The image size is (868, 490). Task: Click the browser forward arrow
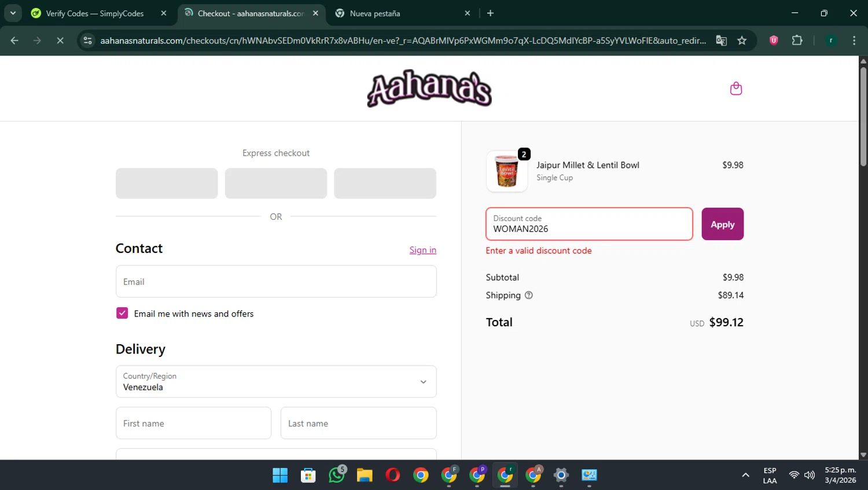(x=37, y=40)
